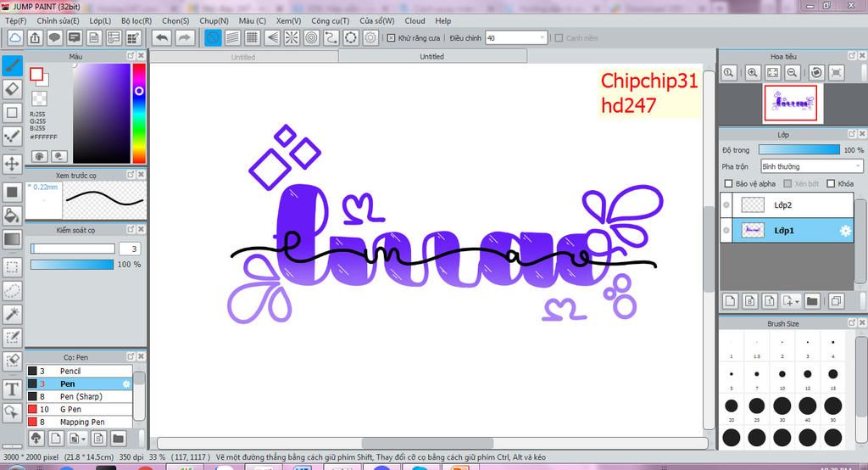Select the Mapping Pen brush

click(79, 422)
